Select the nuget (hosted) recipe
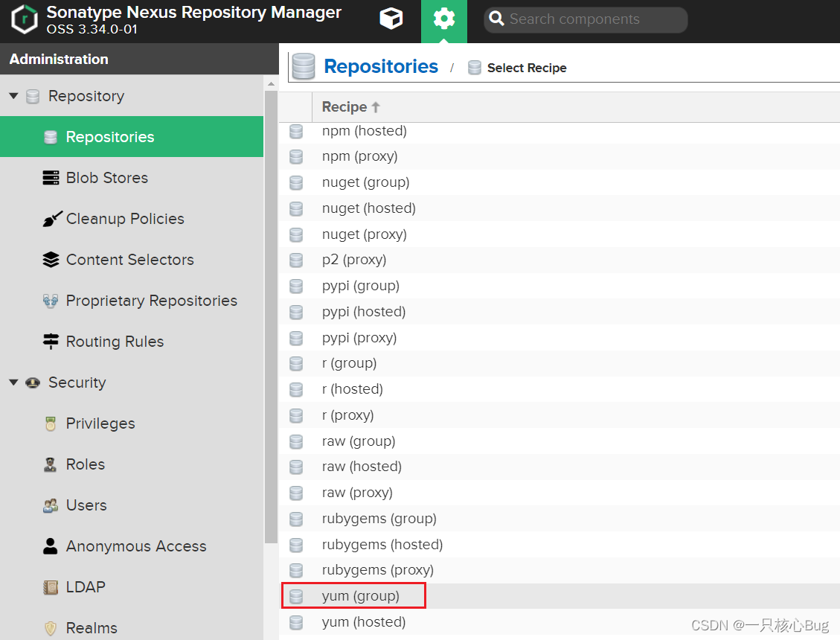The width and height of the screenshot is (840, 640). point(560,208)
